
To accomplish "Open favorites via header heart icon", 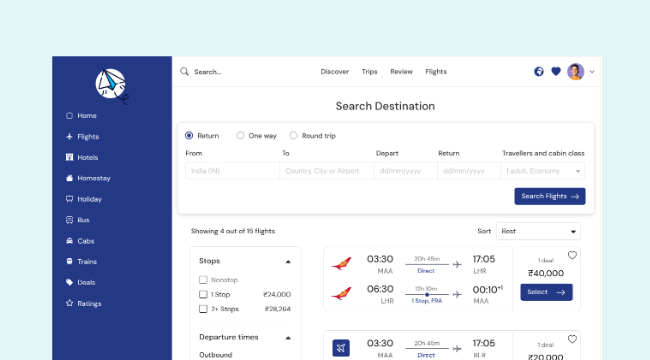I will (x=556, y=72).
